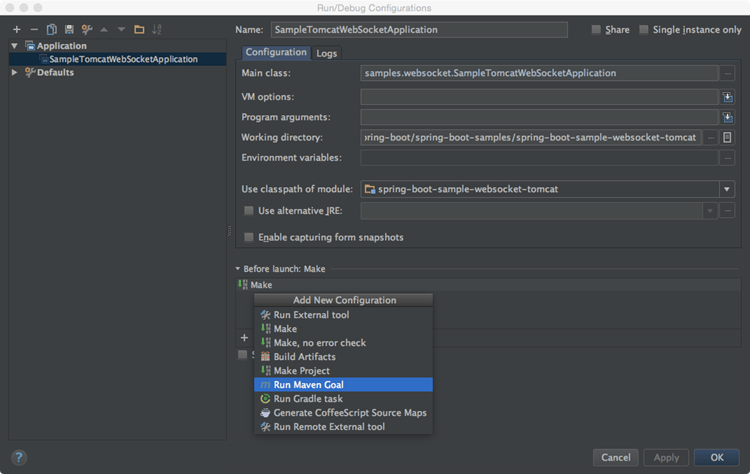Add before launch task with plus button
Image resolution: width=750 pixels, height=474 pixels.
tap(244, 338)
